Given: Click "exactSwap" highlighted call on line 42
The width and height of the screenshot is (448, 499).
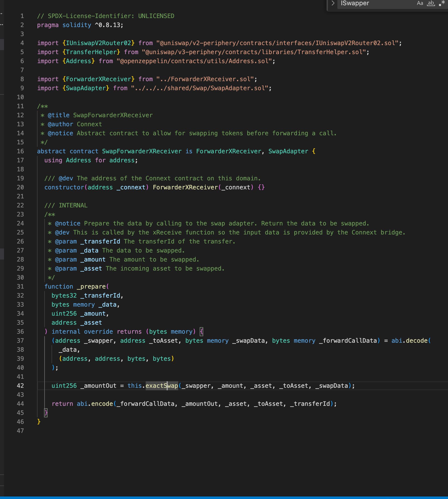Looking at the screenshot, I should (x=162, y=386).
